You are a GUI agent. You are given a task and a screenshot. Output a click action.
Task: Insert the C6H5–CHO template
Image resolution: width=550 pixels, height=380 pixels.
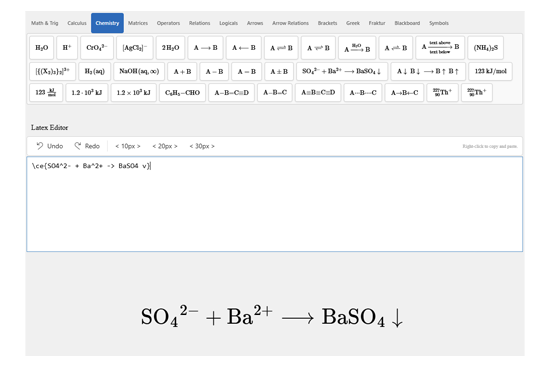pos(182,93)
